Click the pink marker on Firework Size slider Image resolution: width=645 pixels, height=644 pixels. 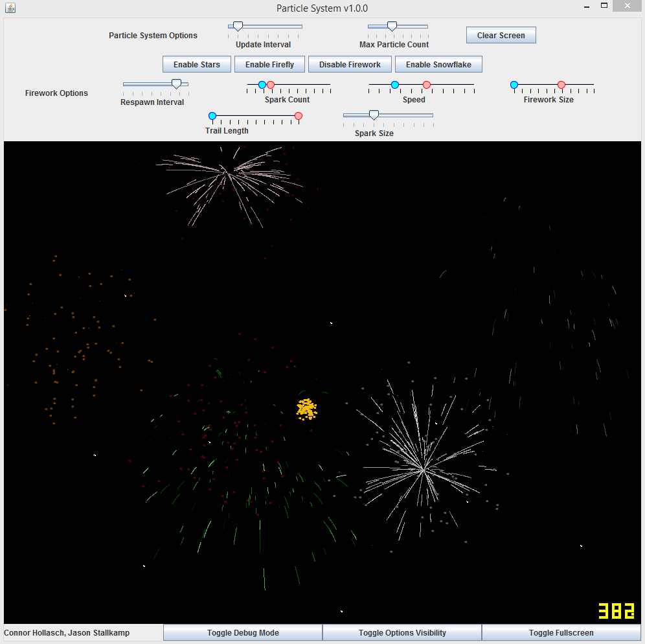[x=561, y=84]
